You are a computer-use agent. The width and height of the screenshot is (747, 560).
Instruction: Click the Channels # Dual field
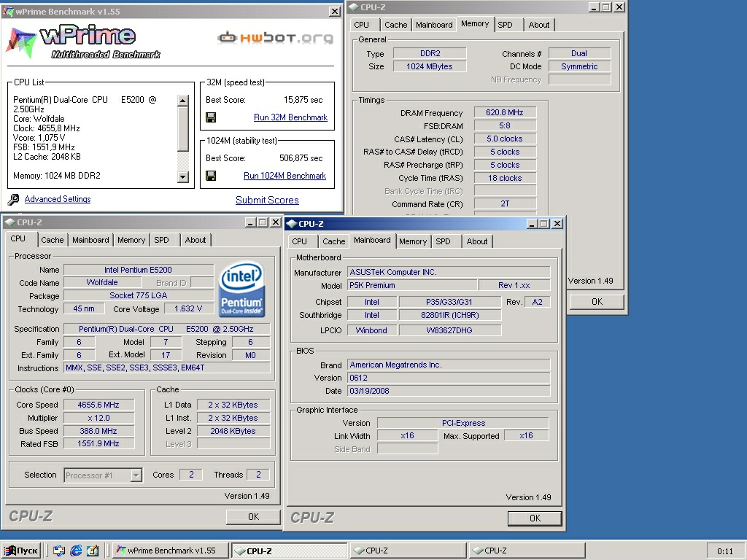tap(579, 53)
